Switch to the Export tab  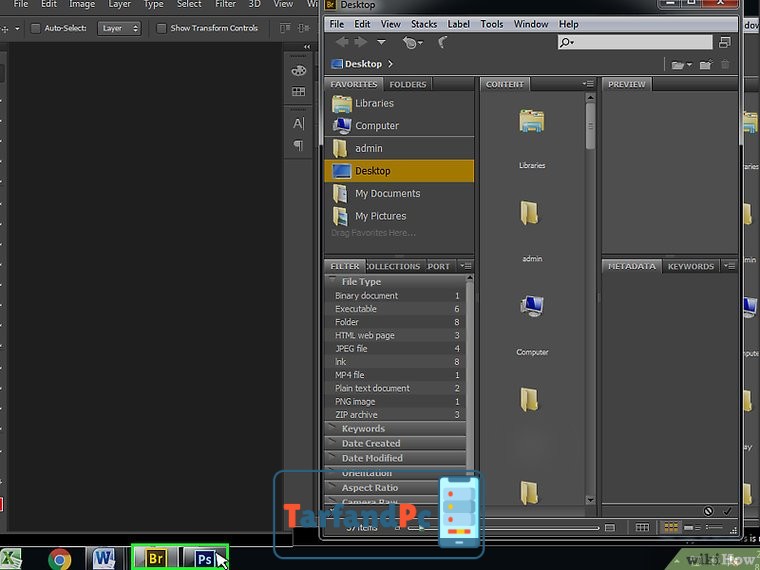pos(439,267)
